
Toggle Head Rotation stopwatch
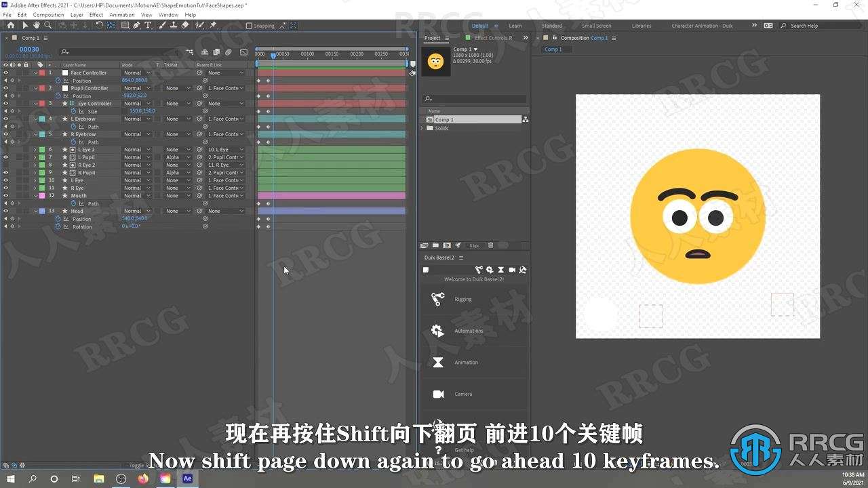58,226
